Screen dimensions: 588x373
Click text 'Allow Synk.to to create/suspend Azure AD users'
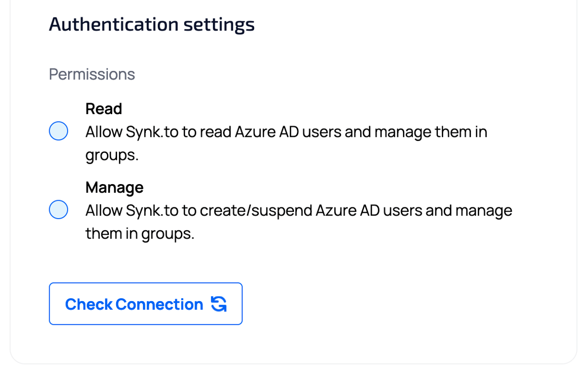[254, 210]
